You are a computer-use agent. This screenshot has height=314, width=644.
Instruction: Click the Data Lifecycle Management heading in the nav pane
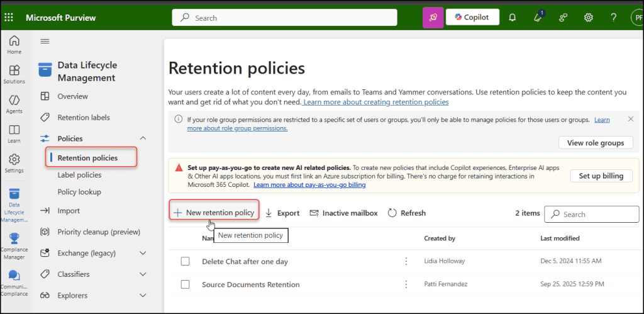coord(87,72)
